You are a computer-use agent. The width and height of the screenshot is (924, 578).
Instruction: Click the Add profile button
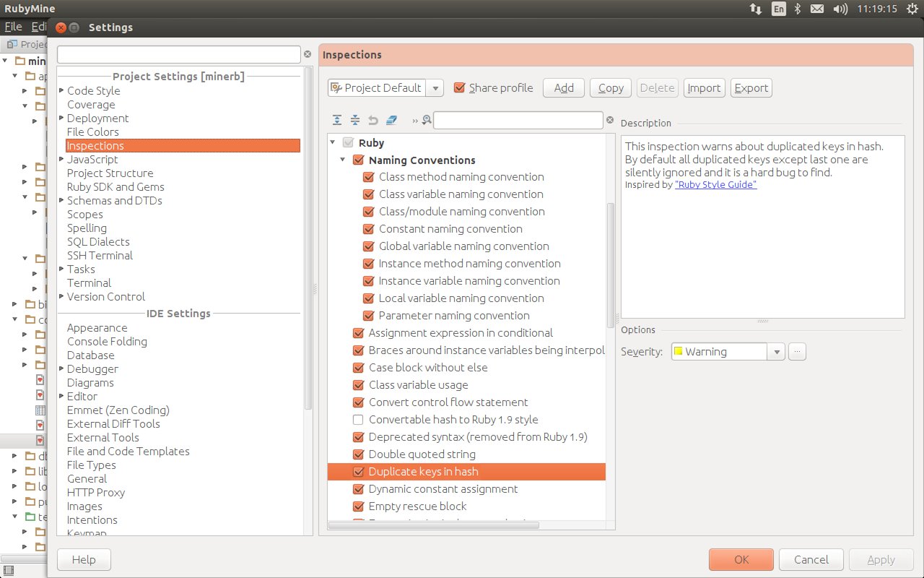coord(564,87)
